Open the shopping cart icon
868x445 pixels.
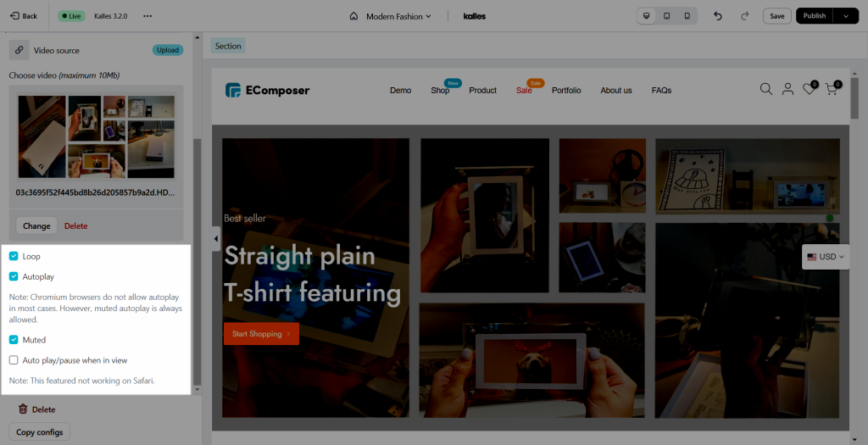point(832,89)
